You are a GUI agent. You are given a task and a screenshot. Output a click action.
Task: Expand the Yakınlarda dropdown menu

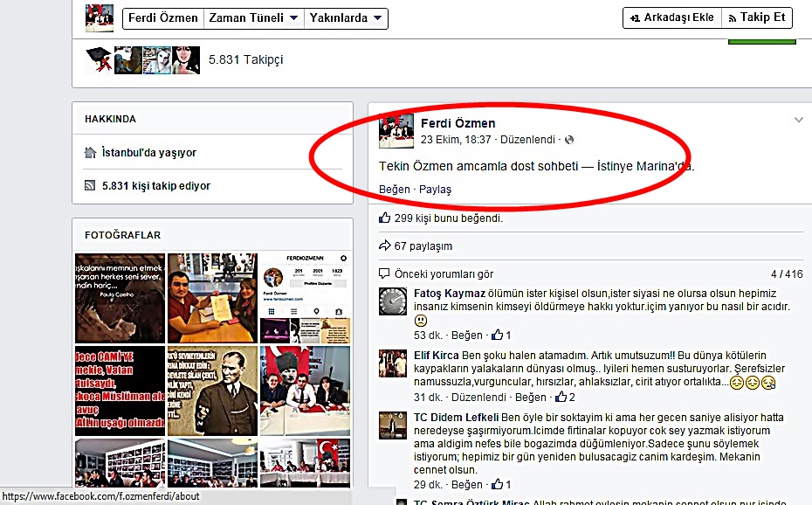coord(347,17)
